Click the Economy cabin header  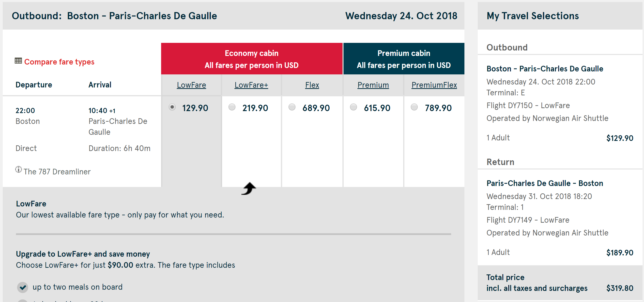coord(251,59)
